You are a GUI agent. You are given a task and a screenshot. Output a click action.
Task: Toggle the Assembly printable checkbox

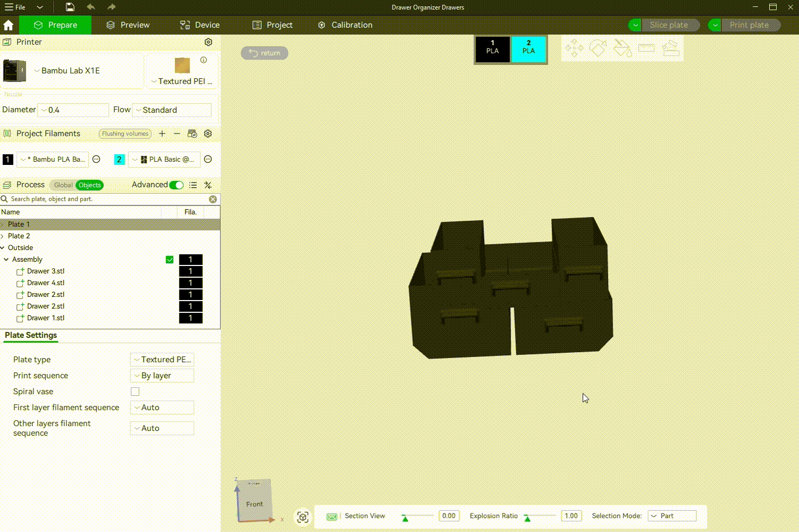point(170,260)
